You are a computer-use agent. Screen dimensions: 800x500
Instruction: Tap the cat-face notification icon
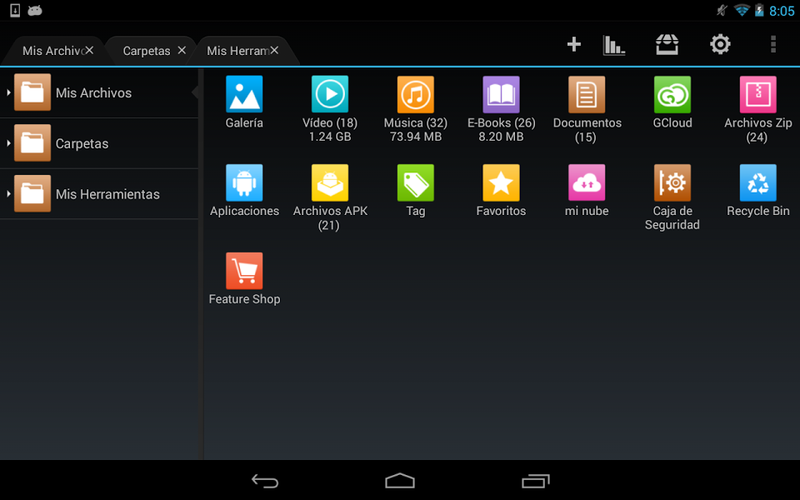coord(35,10)
